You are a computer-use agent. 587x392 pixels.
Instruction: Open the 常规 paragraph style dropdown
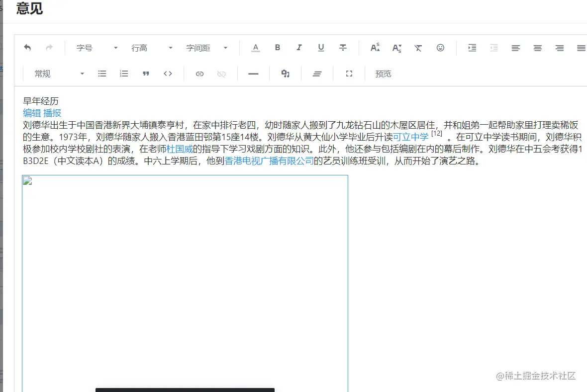pyautogui.click(x=59, y=74)
